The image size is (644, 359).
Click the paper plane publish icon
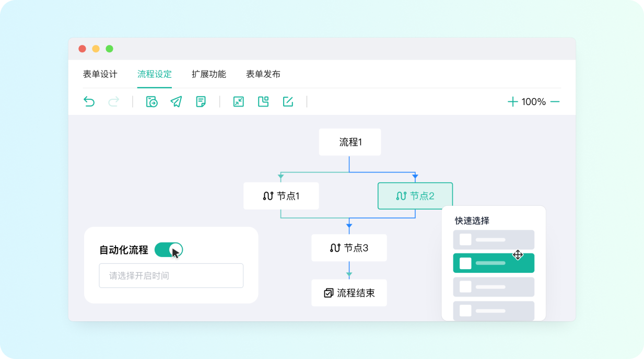[x=176, y=101]
